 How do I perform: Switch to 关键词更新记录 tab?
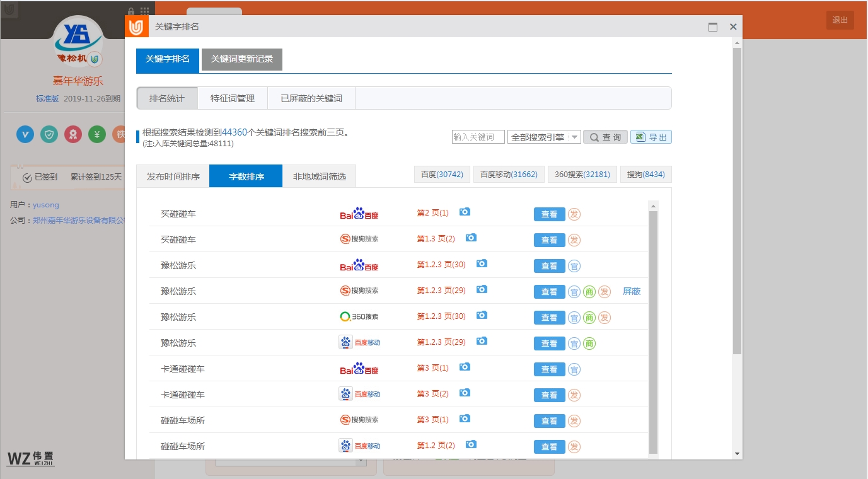[x=242, y=59]
